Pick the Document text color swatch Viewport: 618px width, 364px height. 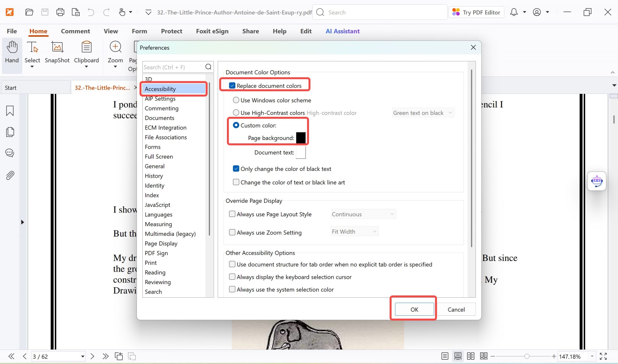click(301, 152)
